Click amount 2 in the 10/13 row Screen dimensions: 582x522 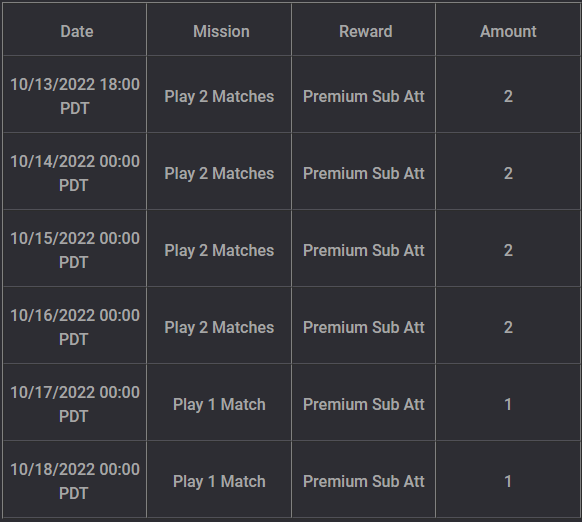click(508, 97)
